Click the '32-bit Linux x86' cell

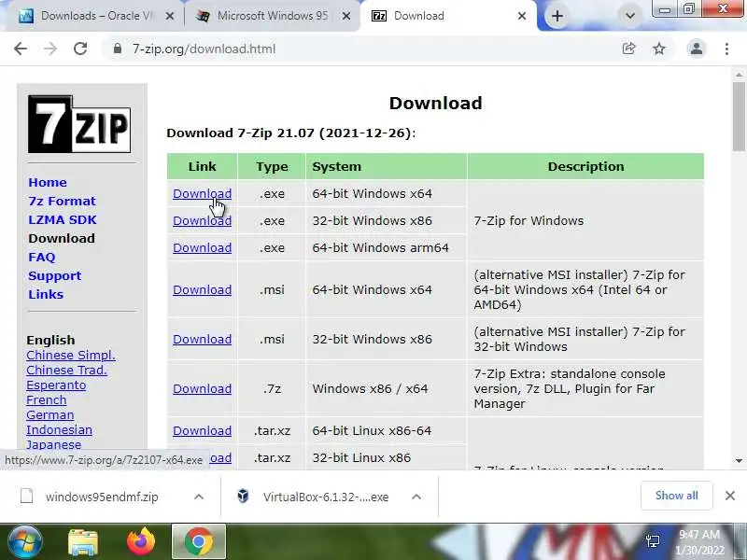tap(386, 457)
